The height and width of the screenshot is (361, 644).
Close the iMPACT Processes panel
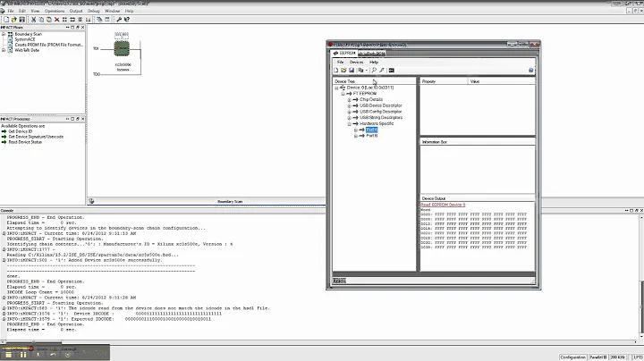click(x=82, y=119)
